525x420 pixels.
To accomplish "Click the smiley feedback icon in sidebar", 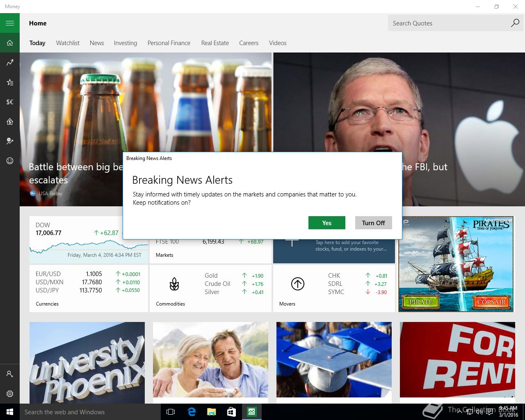I will tap(10, 161).
